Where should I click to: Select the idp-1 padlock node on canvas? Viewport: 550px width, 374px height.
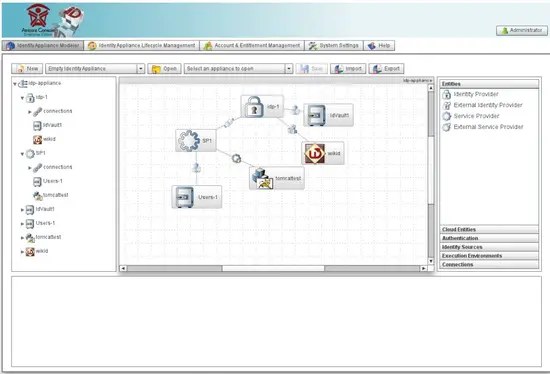click(x=262, y=107)
